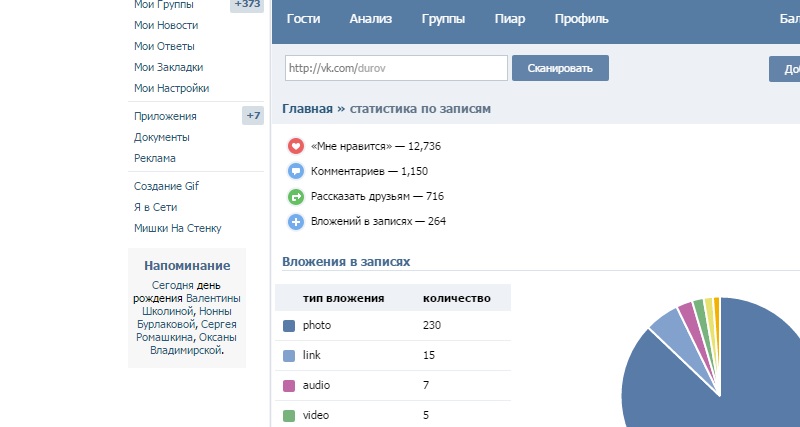Click the Главная breadcrumb link
This screenshot has height=427, width=800.
pyautogui.click(x=307, y=109)
